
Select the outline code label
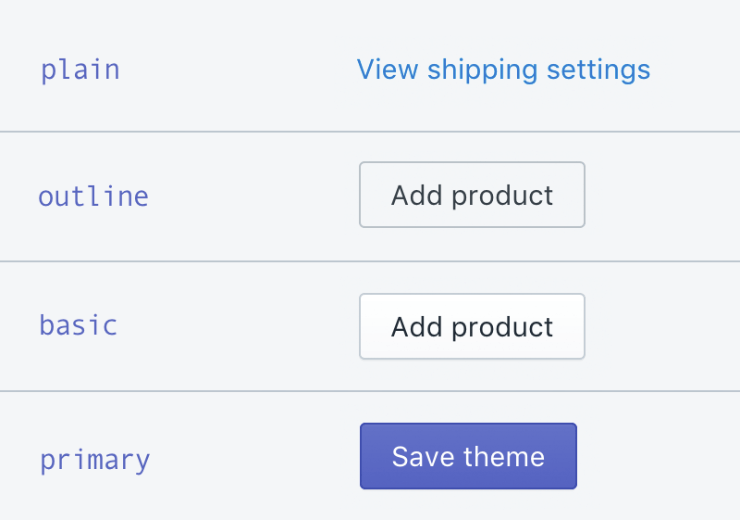(x=93, y=196)
